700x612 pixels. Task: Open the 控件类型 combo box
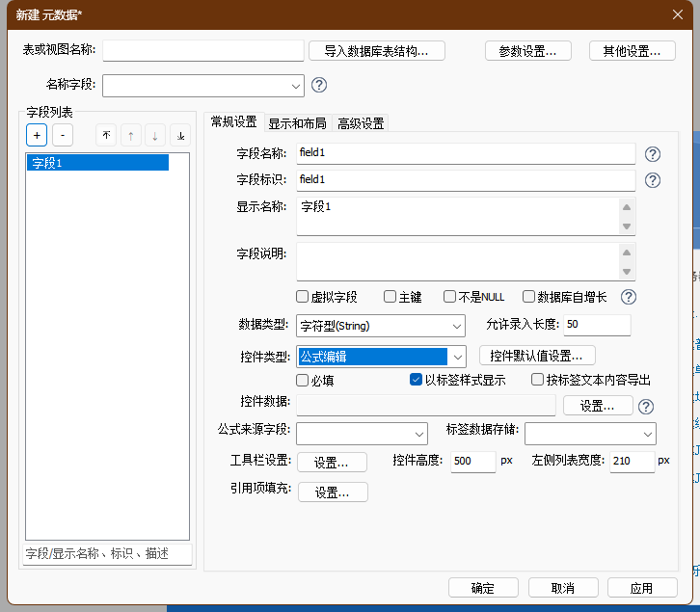(458, 357)
